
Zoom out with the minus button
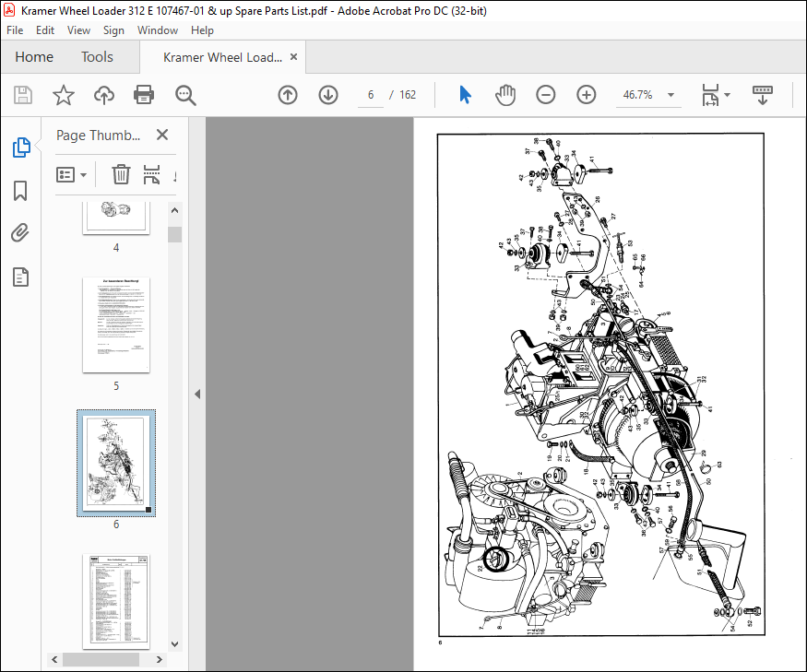[x=546, y=95]
